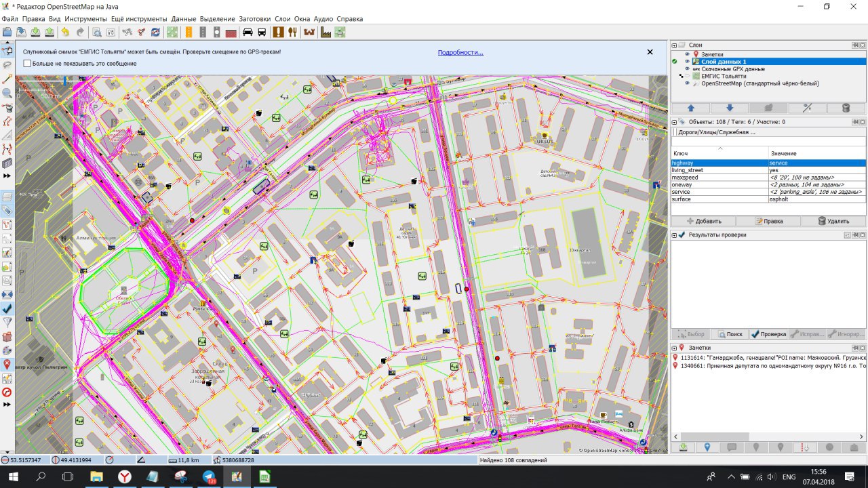Expand more tools arrows in left toolbar
The image size is (868, 488).
(x=7, y=176)
